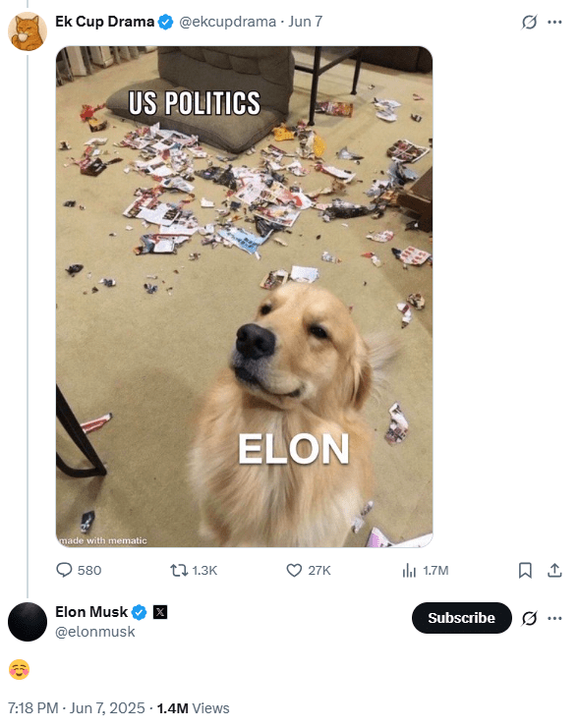Enlarge the US Politics dog meme image

pyautogui.click(x=244, y=297)
